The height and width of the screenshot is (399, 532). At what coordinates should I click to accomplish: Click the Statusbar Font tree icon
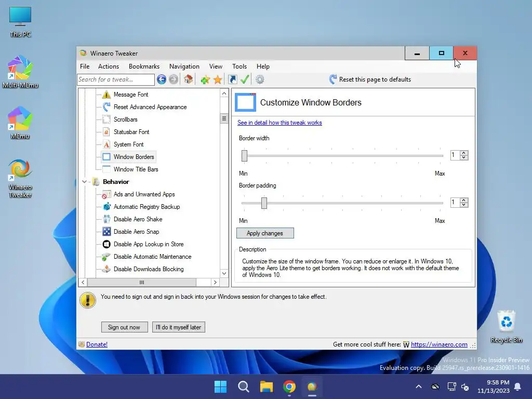[107, 132]
